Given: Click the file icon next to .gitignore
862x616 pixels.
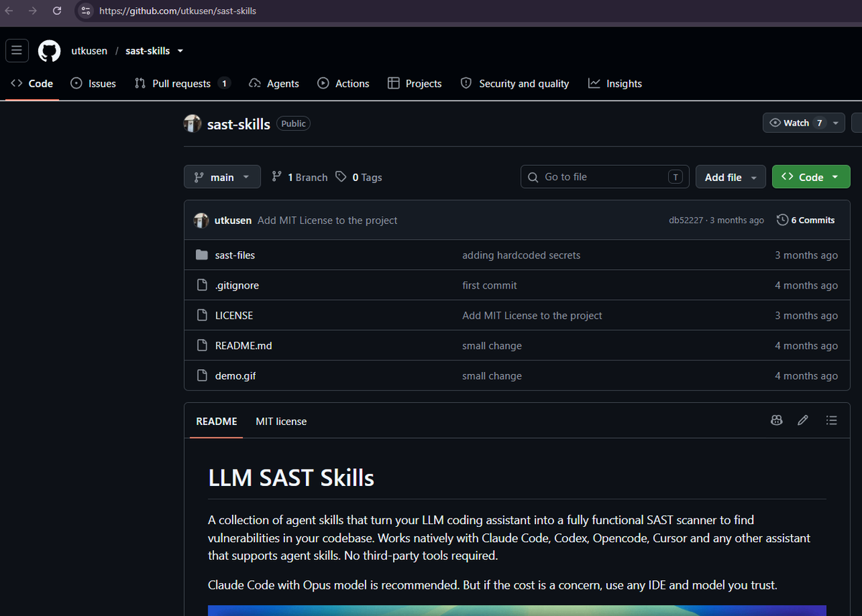Looking at the screenshot, I should pyautogui.click(x=202, y=285).
